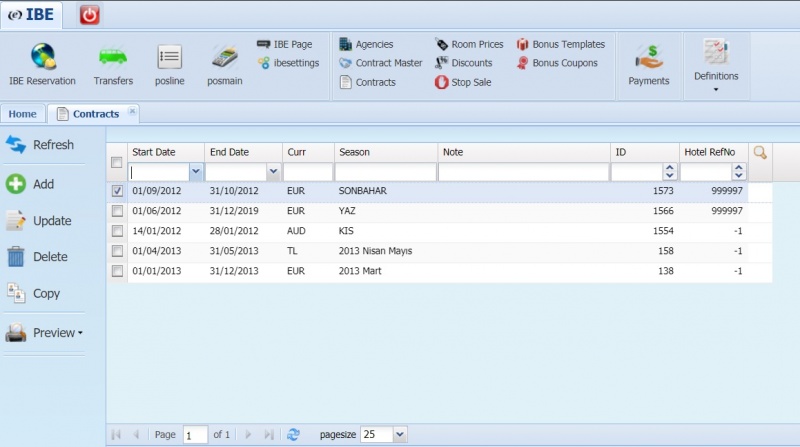The image size is (800, 447).
Task: Click Refresh in the side panel
Action: point(40,145)
